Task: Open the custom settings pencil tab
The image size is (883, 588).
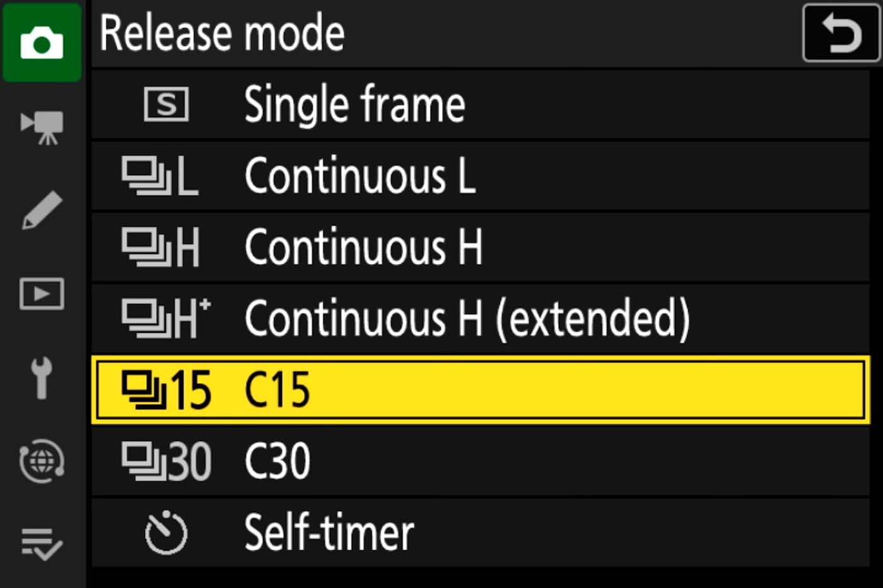Action: [42, 210]
